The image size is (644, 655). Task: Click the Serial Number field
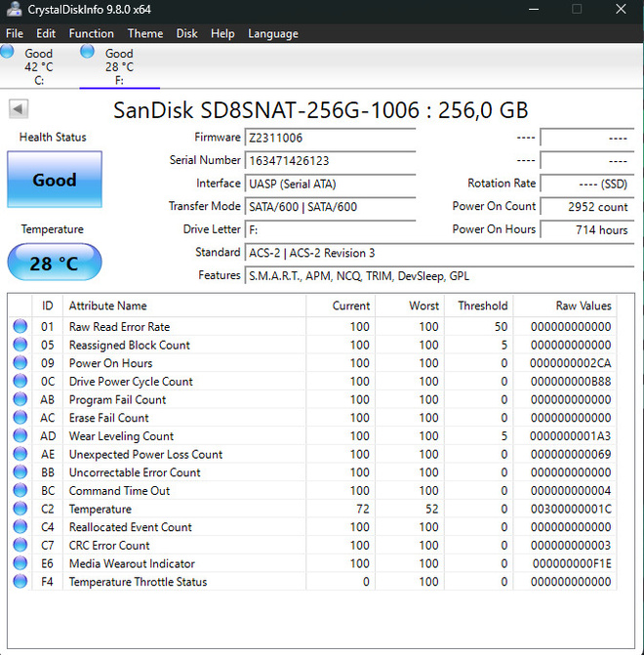coord(330,160)
